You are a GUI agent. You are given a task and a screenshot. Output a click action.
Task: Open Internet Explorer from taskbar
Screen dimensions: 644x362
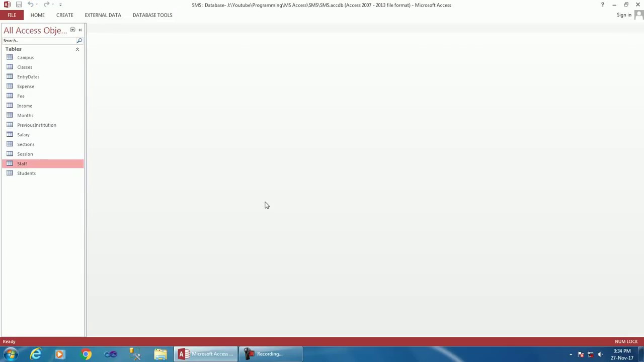pos(36,354)
